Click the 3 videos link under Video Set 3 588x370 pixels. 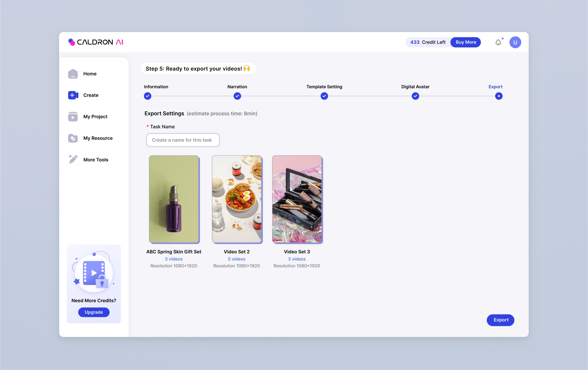tap(297, 259)
